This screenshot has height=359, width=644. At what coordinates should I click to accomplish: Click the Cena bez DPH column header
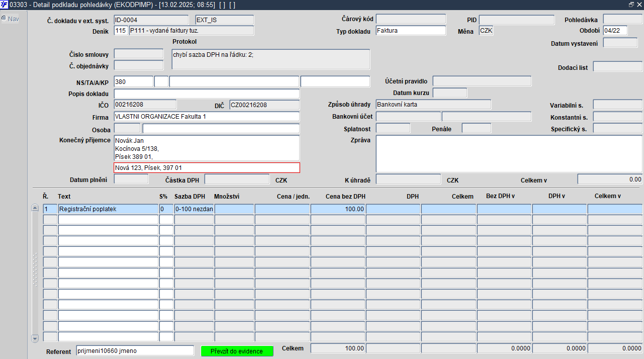[x=345, y=196]
